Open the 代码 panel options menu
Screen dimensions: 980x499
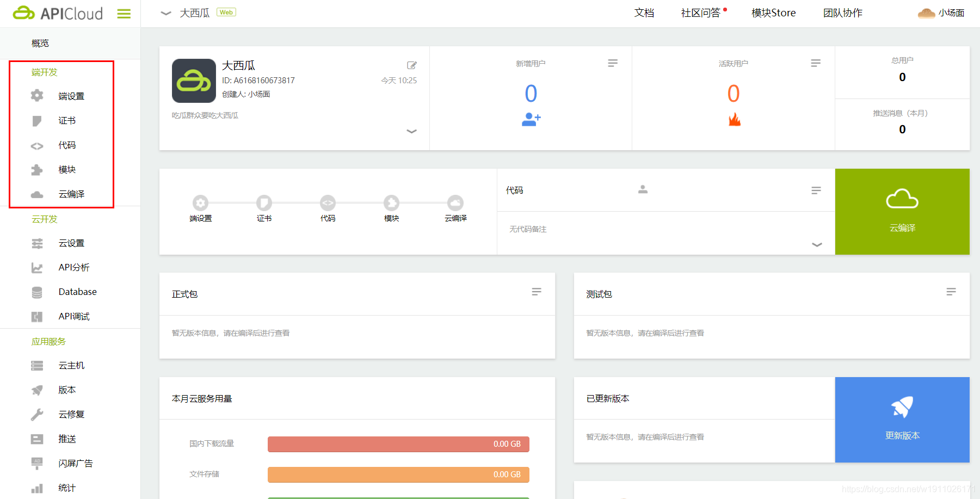(x=816, y=190)
